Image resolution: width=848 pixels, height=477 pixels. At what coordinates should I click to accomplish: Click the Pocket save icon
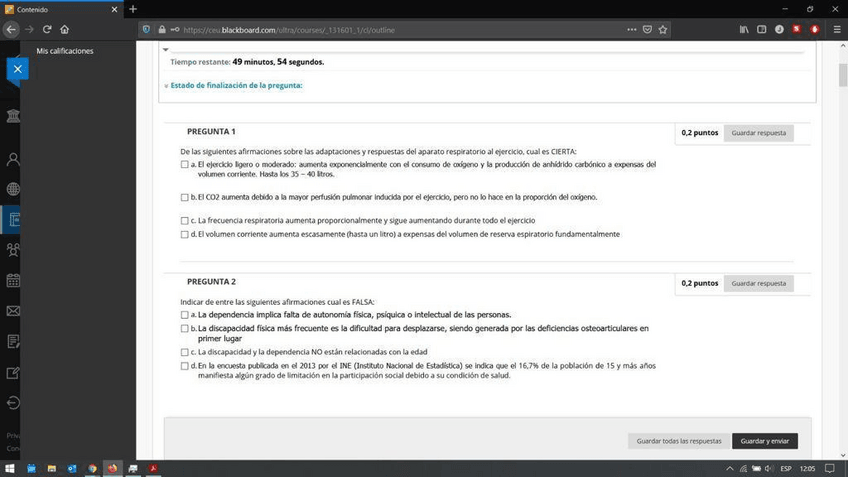[647, 30]
